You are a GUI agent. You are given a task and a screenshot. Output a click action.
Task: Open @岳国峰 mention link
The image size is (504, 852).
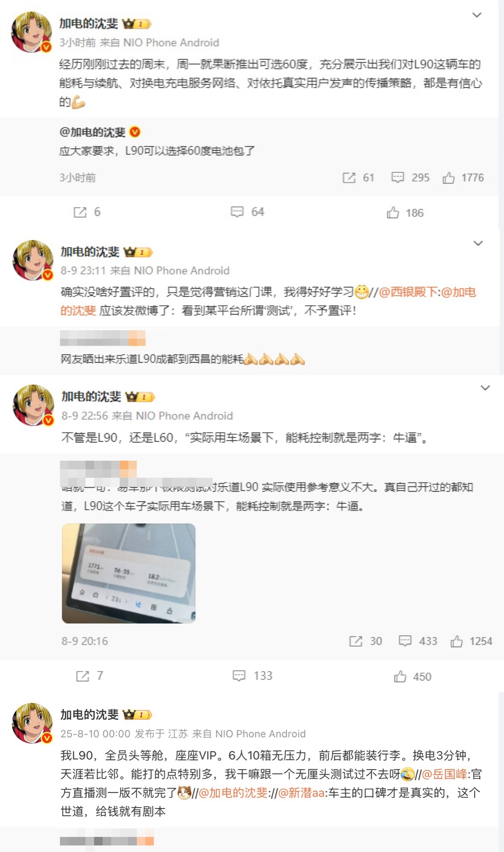pos(445,774)
